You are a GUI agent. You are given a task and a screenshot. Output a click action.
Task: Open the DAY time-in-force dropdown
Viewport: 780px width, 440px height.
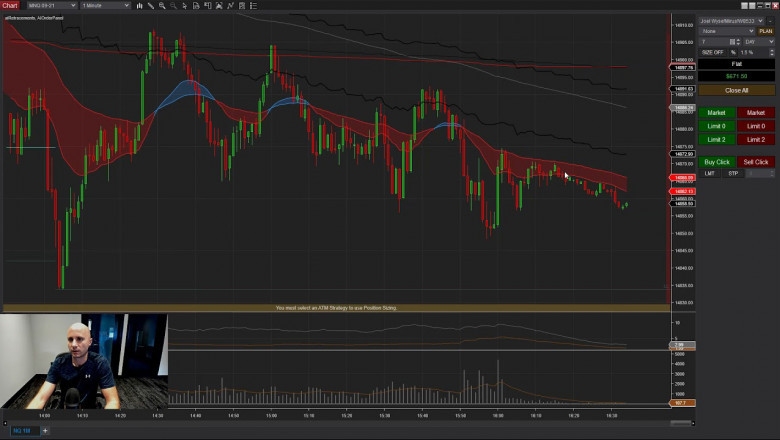coord(759,41)
